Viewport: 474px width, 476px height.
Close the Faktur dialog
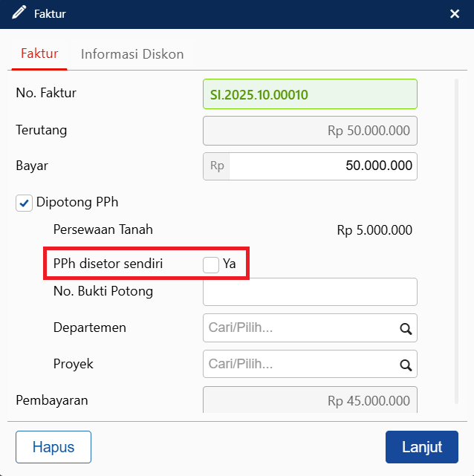tap(455, 13)
